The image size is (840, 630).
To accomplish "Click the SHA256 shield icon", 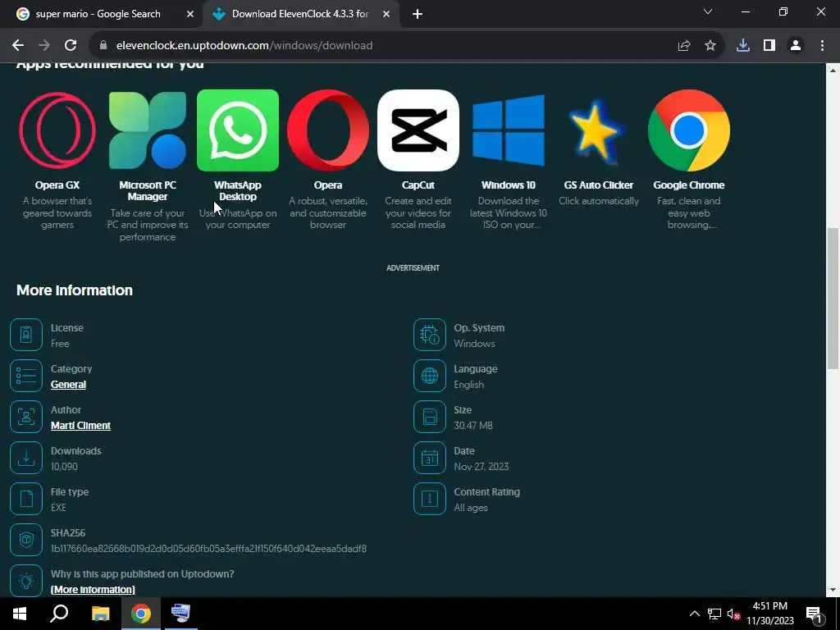I will click(x=25, y=540).
